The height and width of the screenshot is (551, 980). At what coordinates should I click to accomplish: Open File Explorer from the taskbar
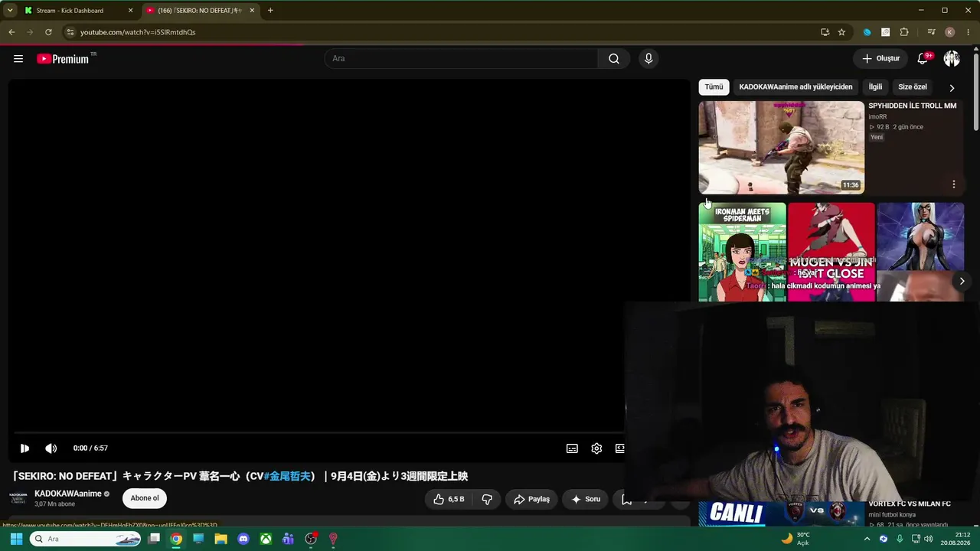[220, 539]
